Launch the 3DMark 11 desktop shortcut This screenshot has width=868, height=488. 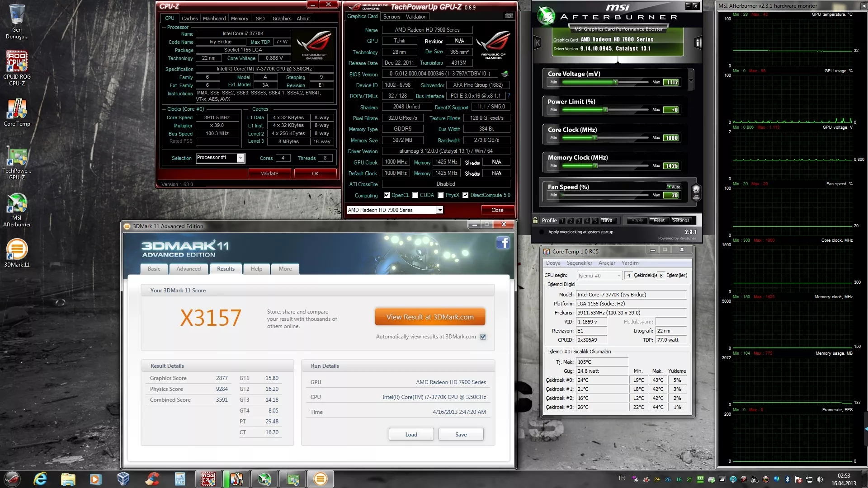(x=17, y=253)
